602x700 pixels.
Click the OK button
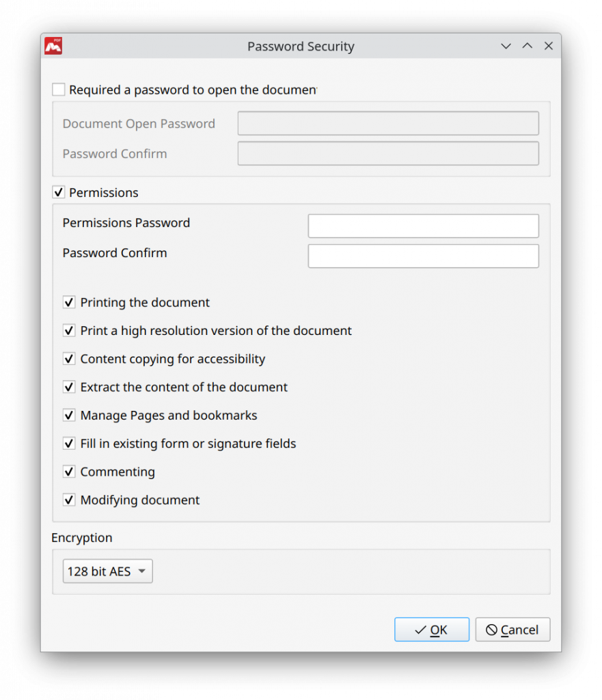point(431,629)
